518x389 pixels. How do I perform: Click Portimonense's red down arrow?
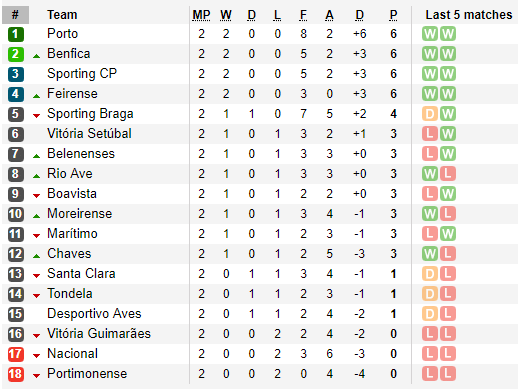coord(37,376)
